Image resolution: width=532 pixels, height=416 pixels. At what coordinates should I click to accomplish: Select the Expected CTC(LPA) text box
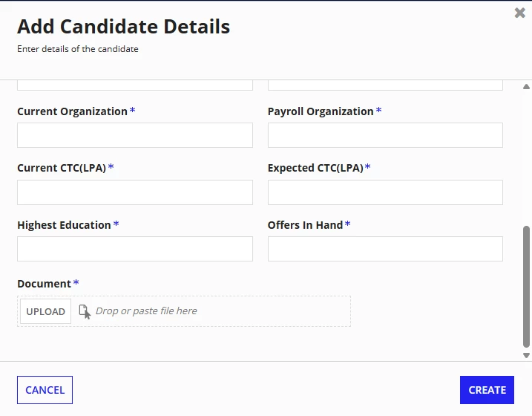tap(385, 192)
